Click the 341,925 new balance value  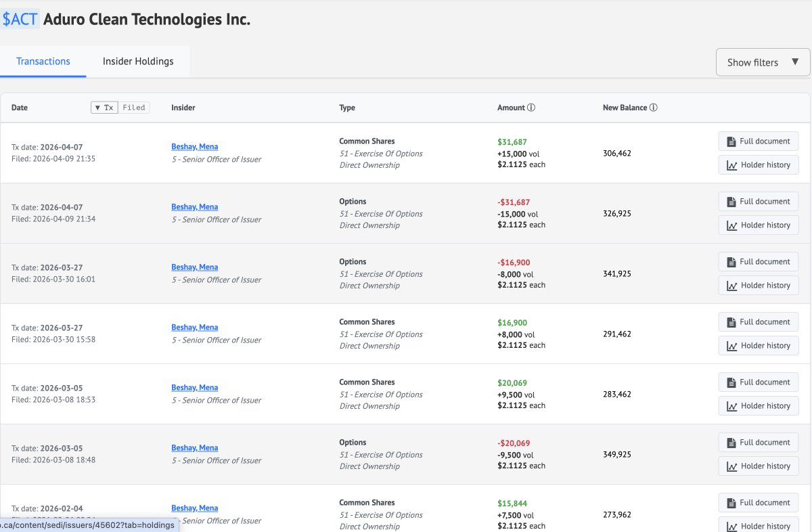(x=617, y=274)
